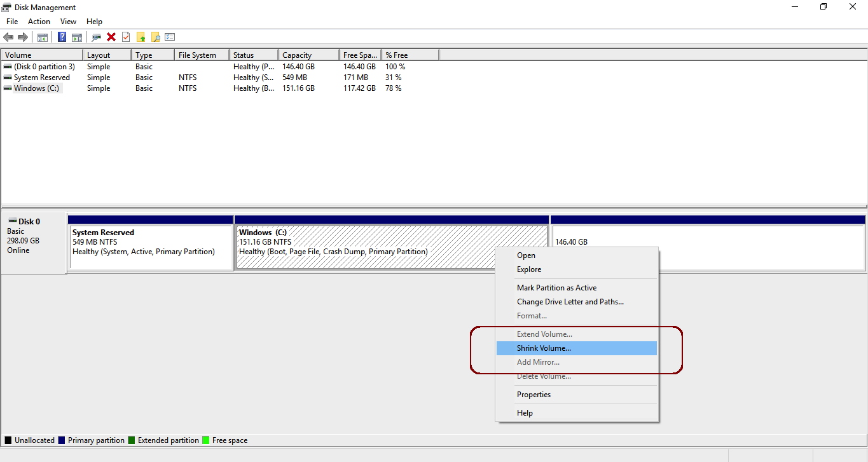This screenshot has width=868, height=462.
Task: Open the View menu
Action: (x=68, y=22)
